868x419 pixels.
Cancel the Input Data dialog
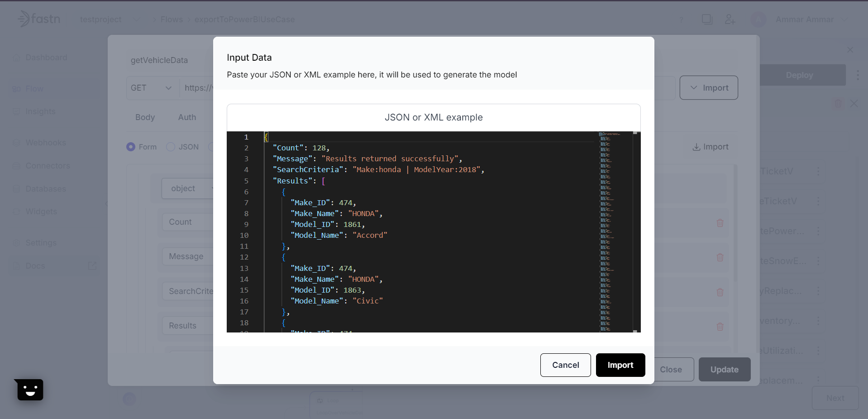[x=565, y=365]
